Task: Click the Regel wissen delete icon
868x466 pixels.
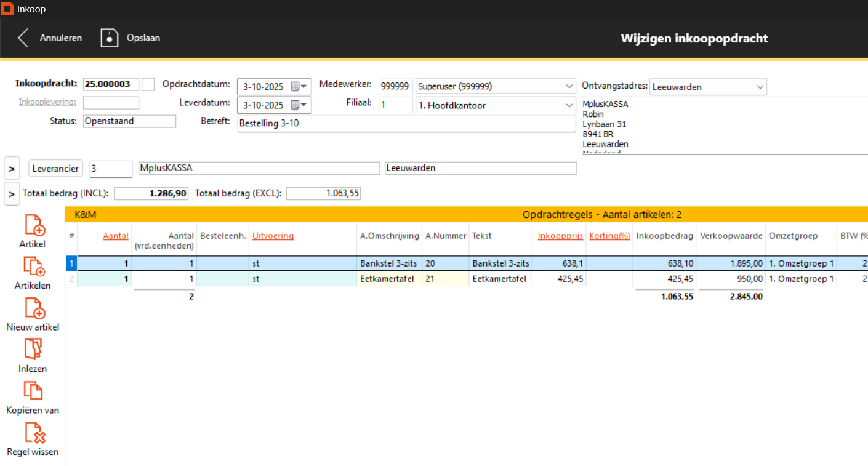Action: [34, 433]
